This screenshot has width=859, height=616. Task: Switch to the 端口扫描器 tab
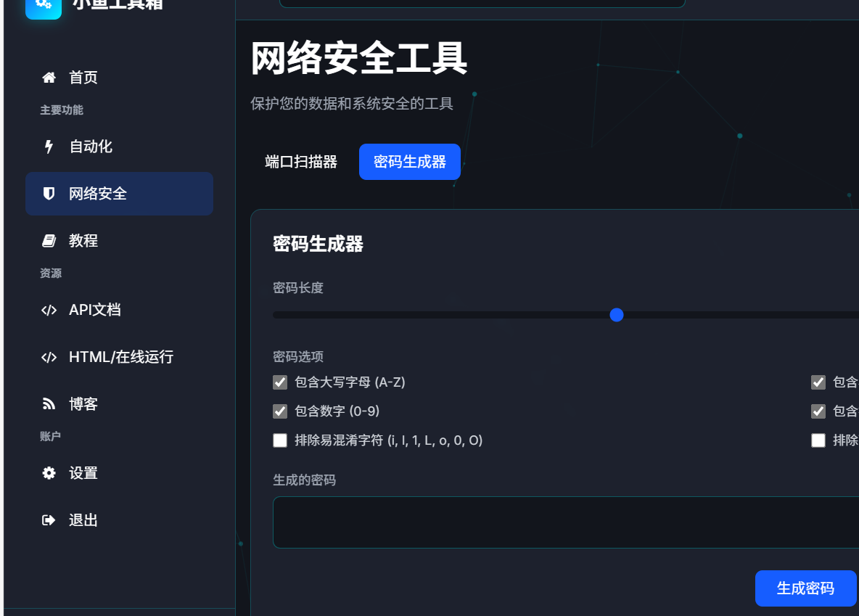coord(301,161)
